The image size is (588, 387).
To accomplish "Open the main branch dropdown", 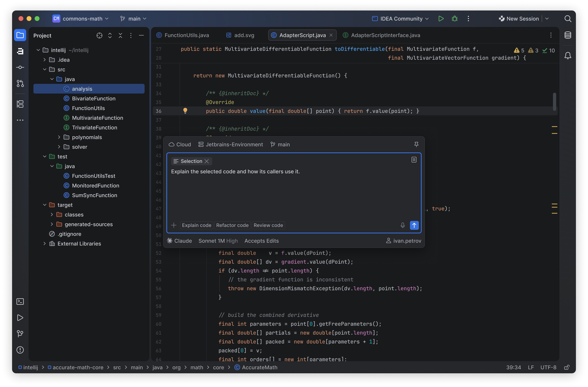I will click(133, 19).
